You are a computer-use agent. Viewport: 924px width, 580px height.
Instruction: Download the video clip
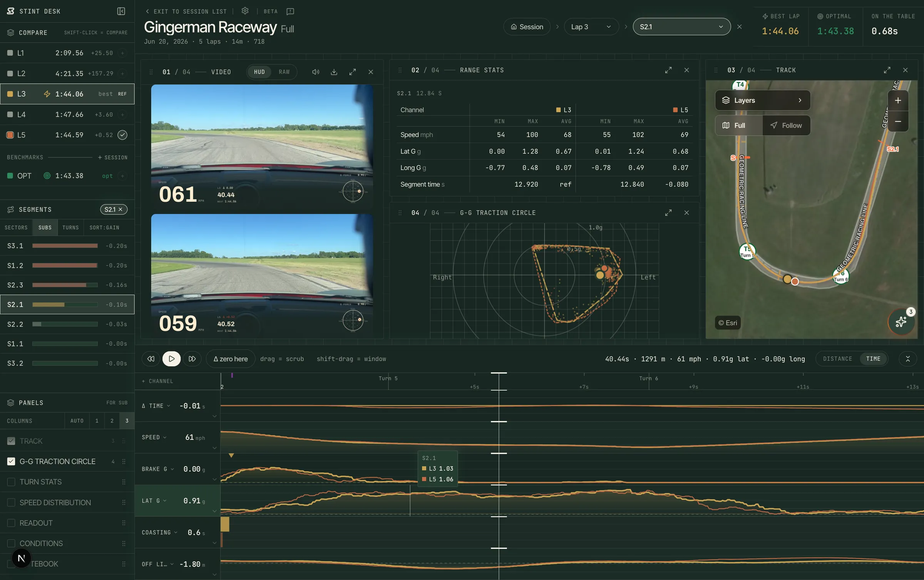(x=334, y=72)
